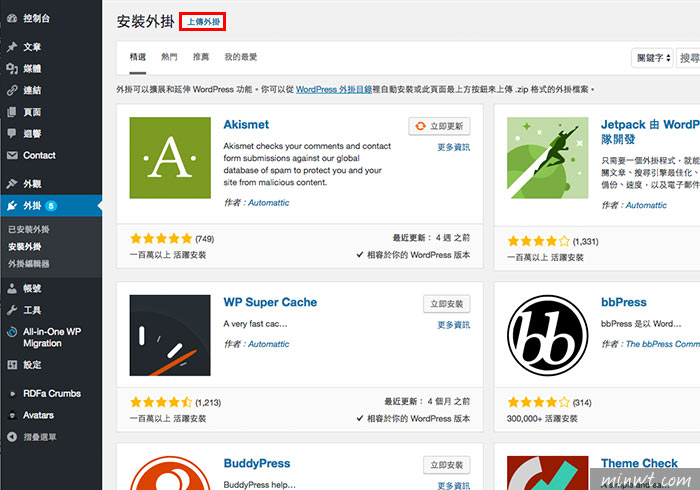700x490 pixels.
Task: Follow the WordPress 外掛目錄 link
Action: click(x=333, y=89)
